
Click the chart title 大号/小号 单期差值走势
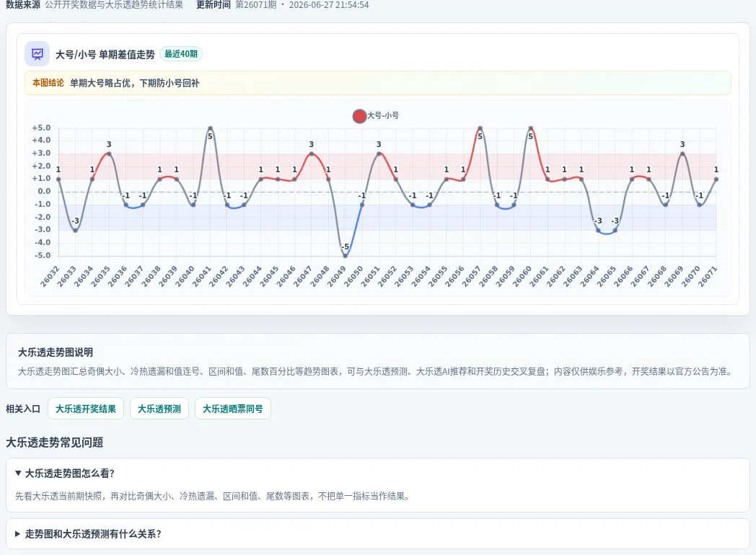[105, 55]
